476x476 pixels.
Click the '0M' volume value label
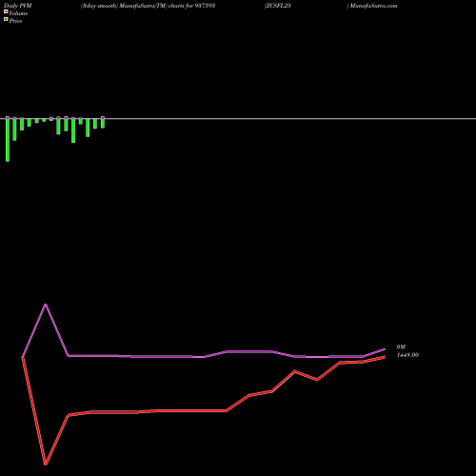(401, 347)
